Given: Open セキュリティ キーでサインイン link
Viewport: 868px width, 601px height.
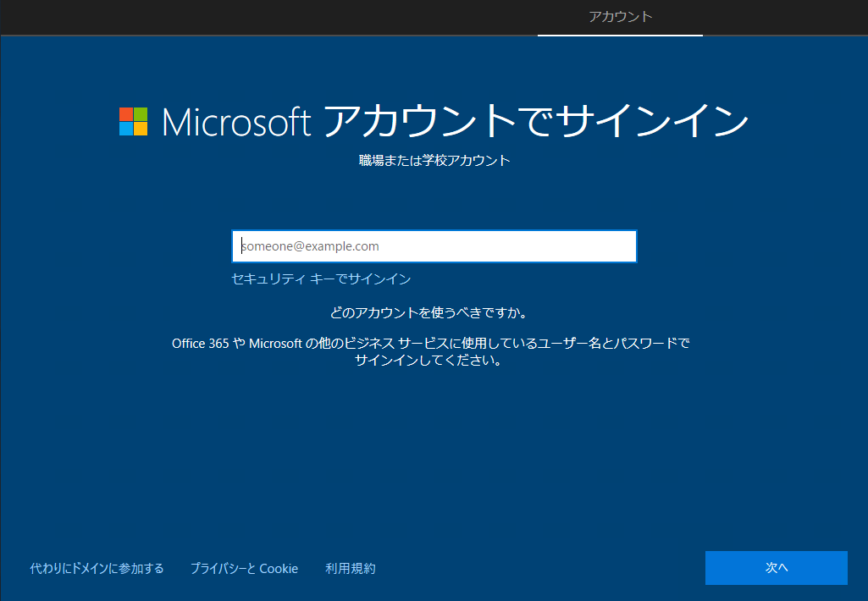Looking at the screenshot, I should pos(321,279).
